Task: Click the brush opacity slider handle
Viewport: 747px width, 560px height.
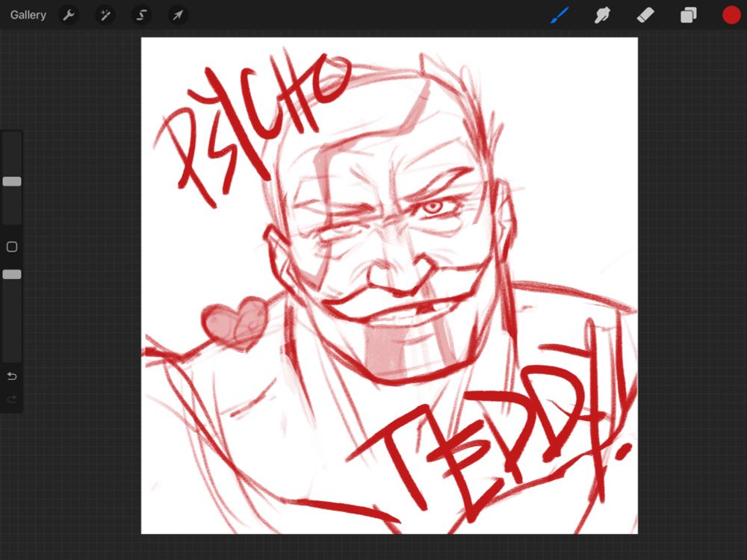Action: (12, 274)
